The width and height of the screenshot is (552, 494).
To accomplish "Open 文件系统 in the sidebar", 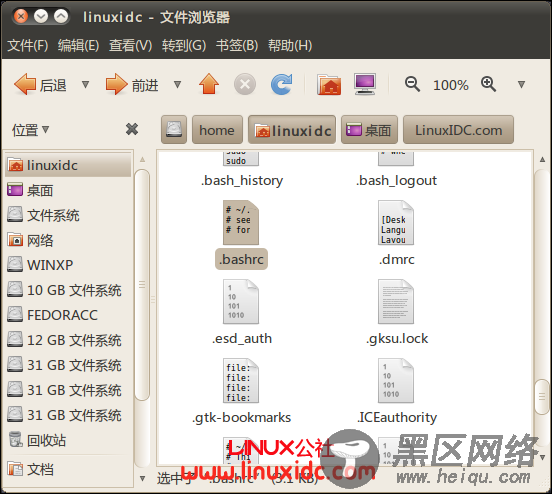I will pyautogui.click(x=68, y=215).
